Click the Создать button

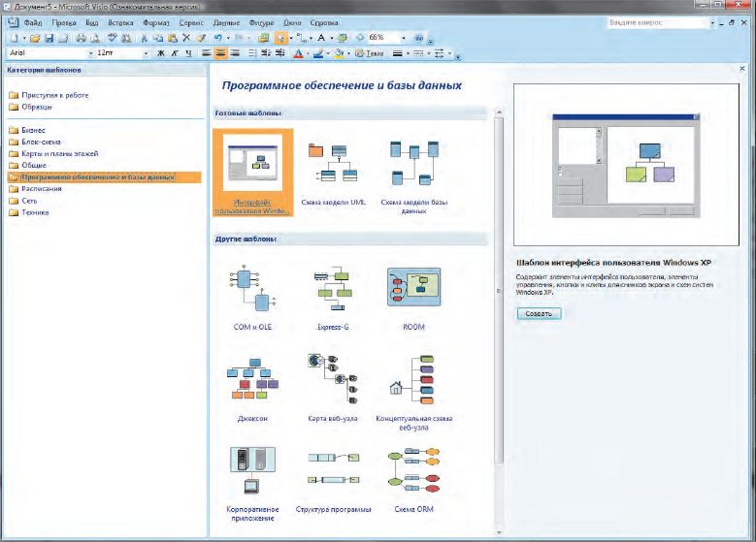coord(539,313)
